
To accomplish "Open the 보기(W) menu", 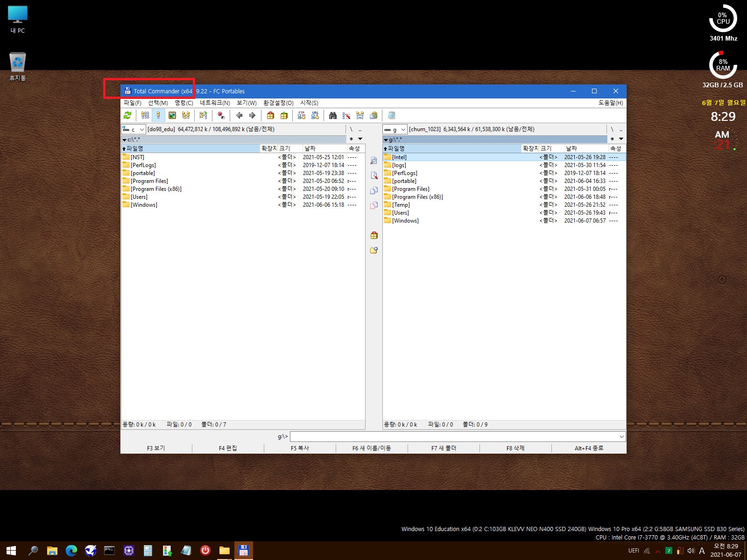I will click(x=247, y=103).
